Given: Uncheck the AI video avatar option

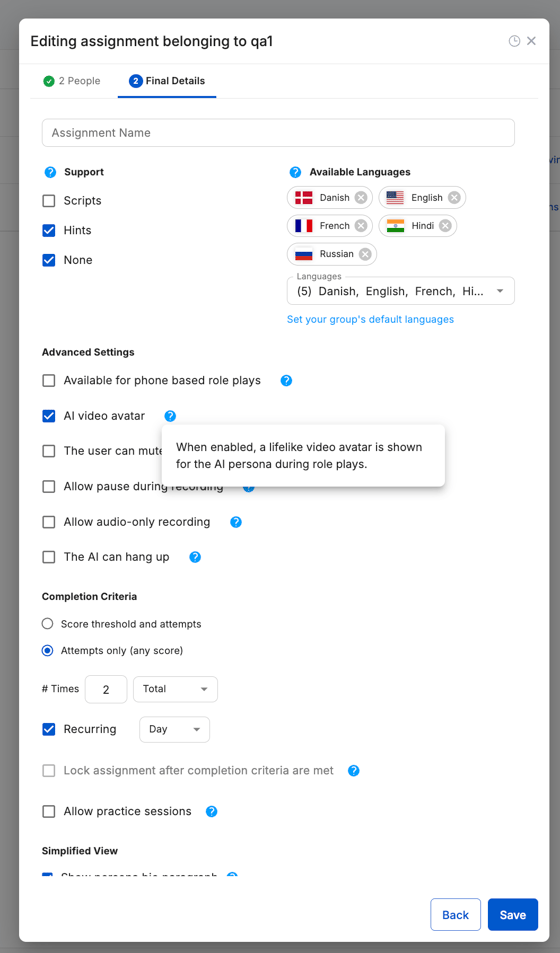Looking at the screenshot, I should [x=49, y=416].
